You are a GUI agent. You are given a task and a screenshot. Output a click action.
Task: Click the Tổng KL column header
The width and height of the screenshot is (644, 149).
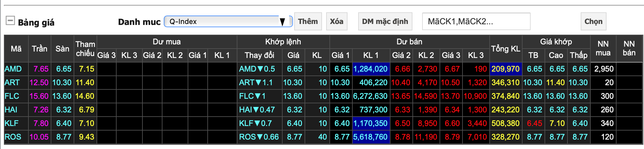coord(505,49)
